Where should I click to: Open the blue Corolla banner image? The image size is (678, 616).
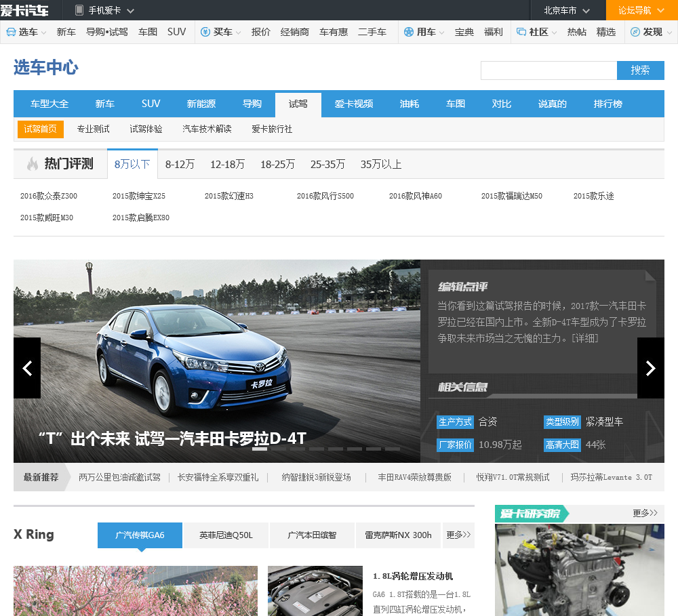(217, 361)
